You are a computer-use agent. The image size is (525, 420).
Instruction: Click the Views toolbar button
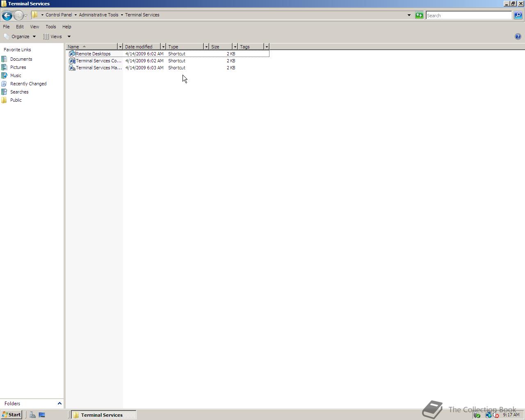click(53, 37)
